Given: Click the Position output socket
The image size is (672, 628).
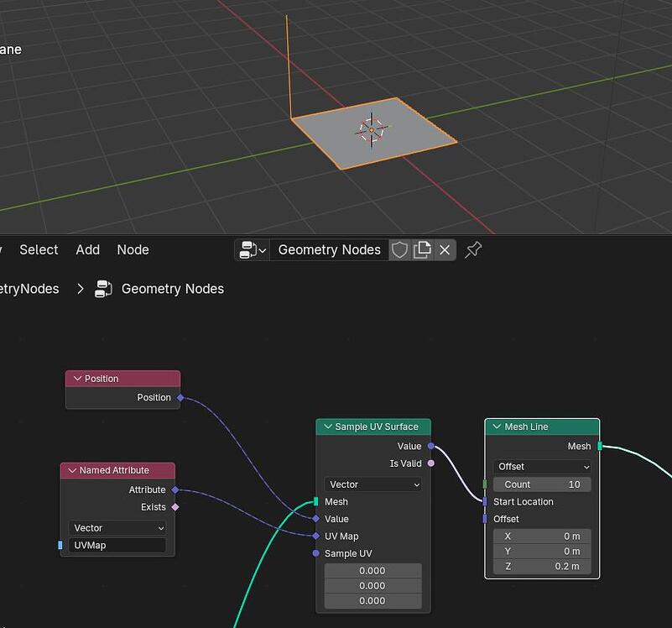Looking at the screenshot, I should click(180, 398).
